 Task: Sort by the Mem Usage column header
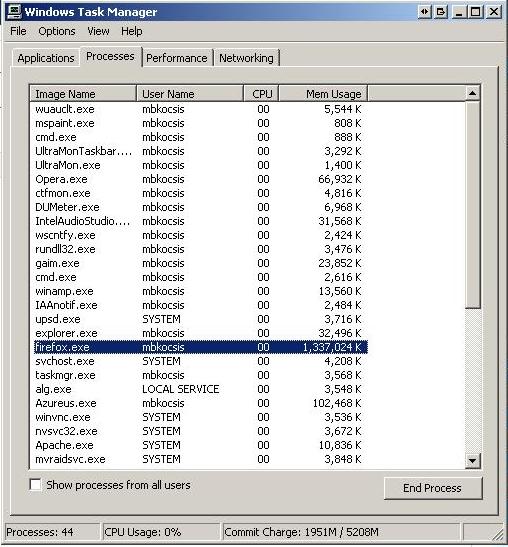point(323,93)
